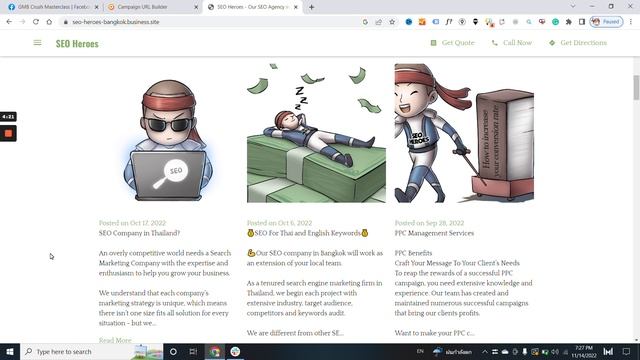Open the tab search dropdown arrow
The height and width of the screenshot is (360, 640).
(573, 6)
